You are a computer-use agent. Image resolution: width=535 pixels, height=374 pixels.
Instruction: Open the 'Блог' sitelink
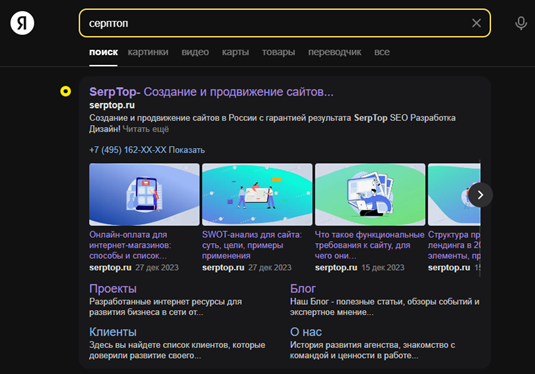tap(303, 289)
